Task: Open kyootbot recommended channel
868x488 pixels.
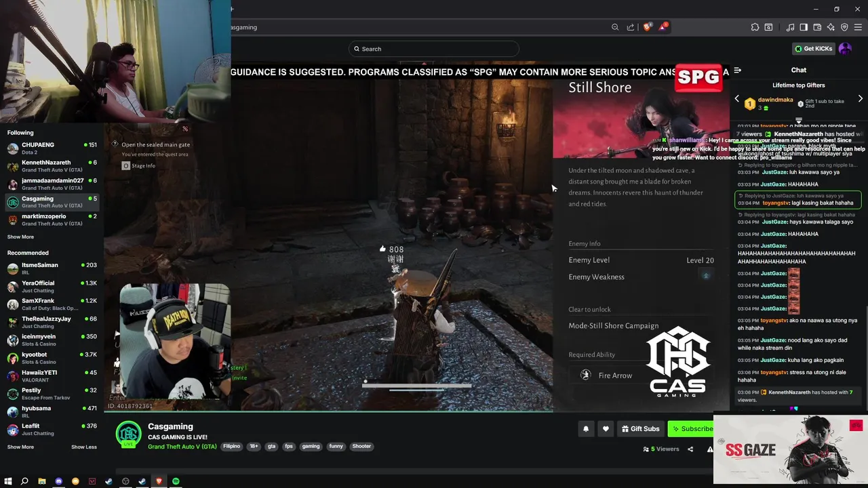Action: (x=52, y=359)
